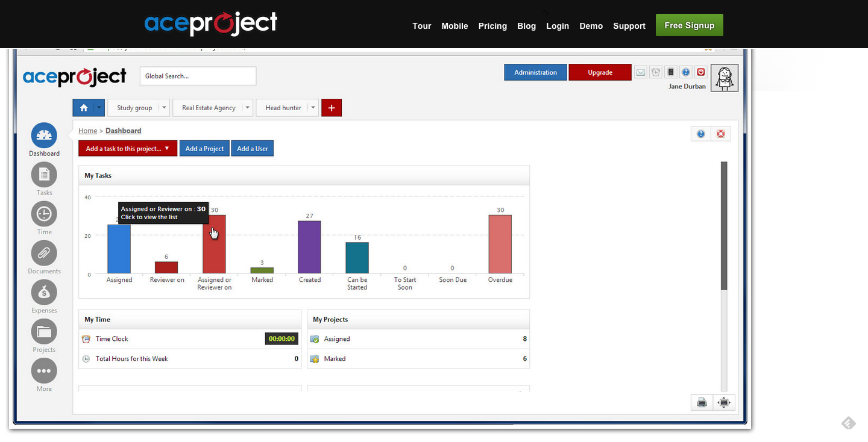This screenshot has width=868, height=442.
Task: Open 'Add a task to this project' dropdown
Action: pyautogui.click(x=128, y=149)
